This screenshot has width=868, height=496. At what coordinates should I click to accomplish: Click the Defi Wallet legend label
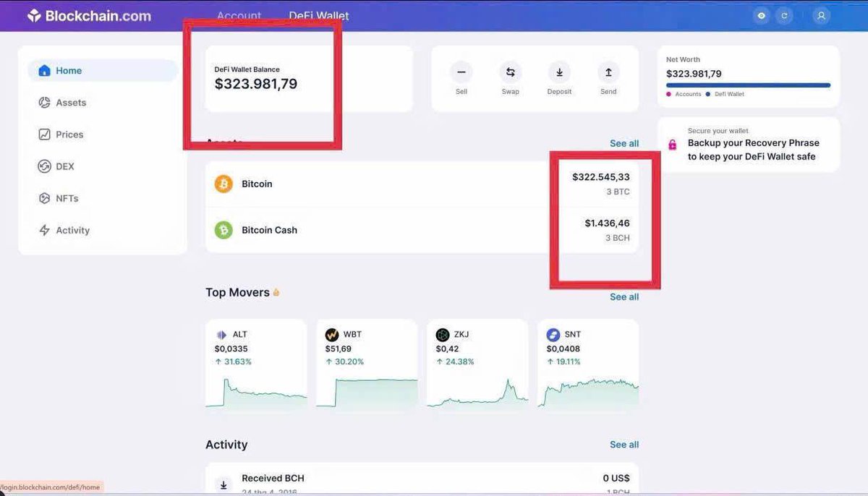(x=729, y=94)
